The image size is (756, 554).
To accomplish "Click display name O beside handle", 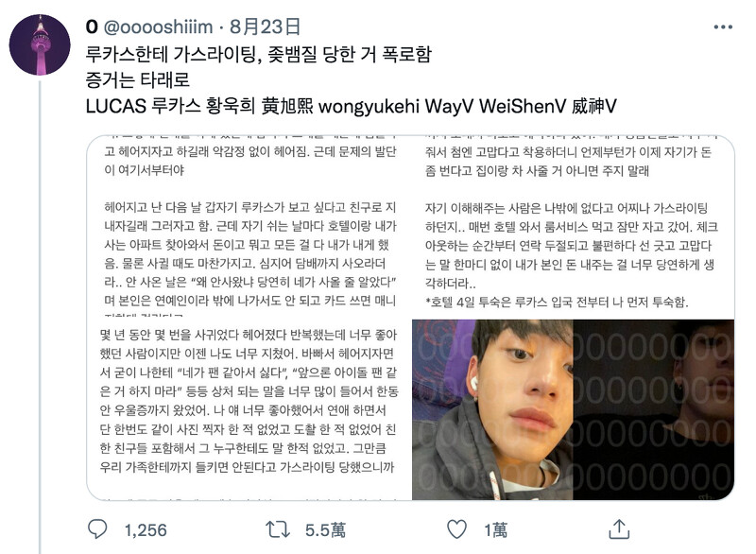I will click(92, 27).
